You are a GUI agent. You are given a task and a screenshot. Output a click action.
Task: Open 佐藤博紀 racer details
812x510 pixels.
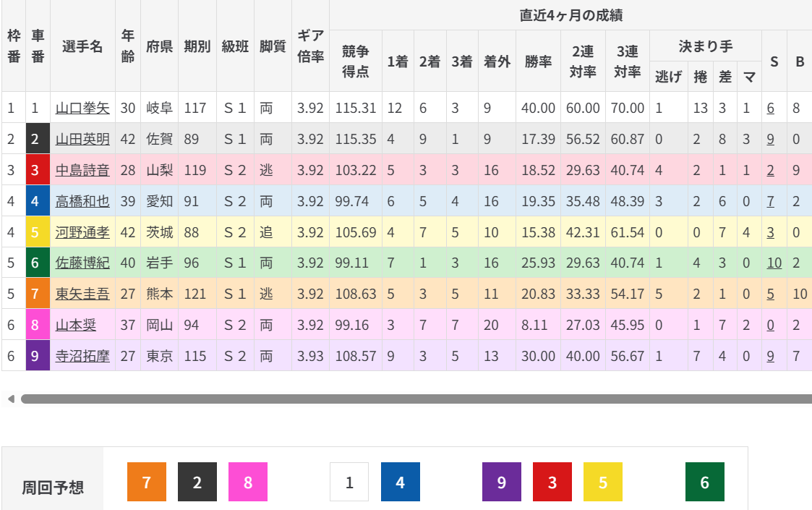[x=82, y=263]
